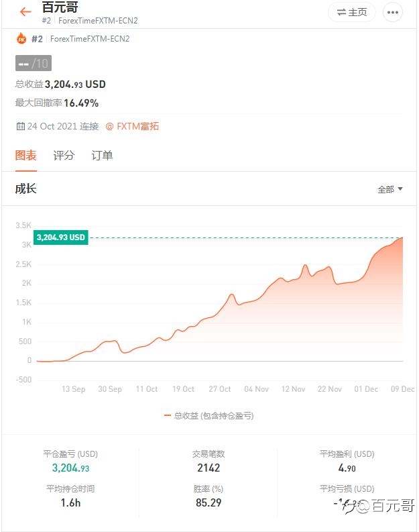Go back with the orange arrow icon
The width and height of the screenshot is (419, 532).
[25, 12]
